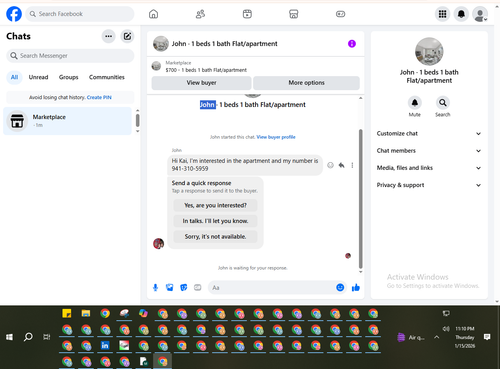Image resolution: width=500 pixels, height=369 pixels.
Task: Open Task View on the taskbar
Action: 47,337
